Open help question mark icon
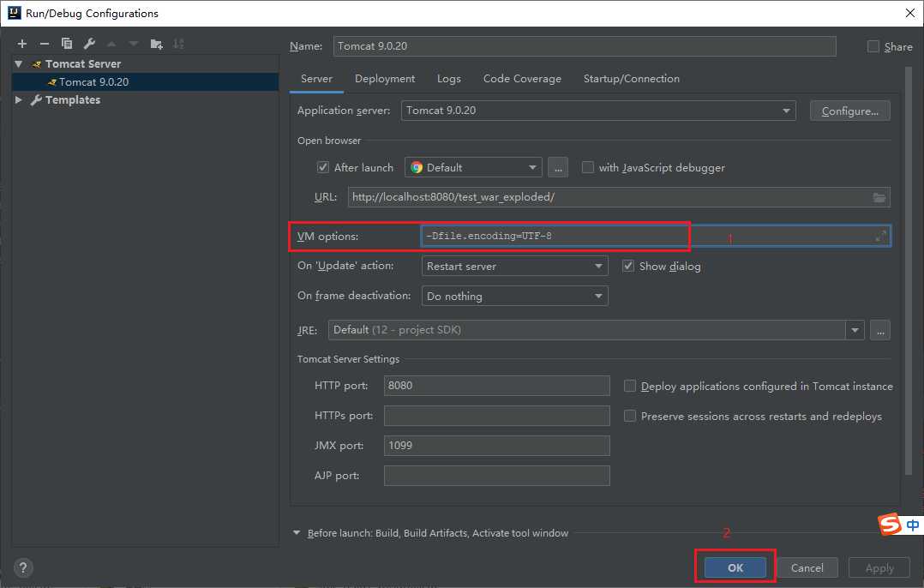This screenshot has height=588, width=924. 23,568
